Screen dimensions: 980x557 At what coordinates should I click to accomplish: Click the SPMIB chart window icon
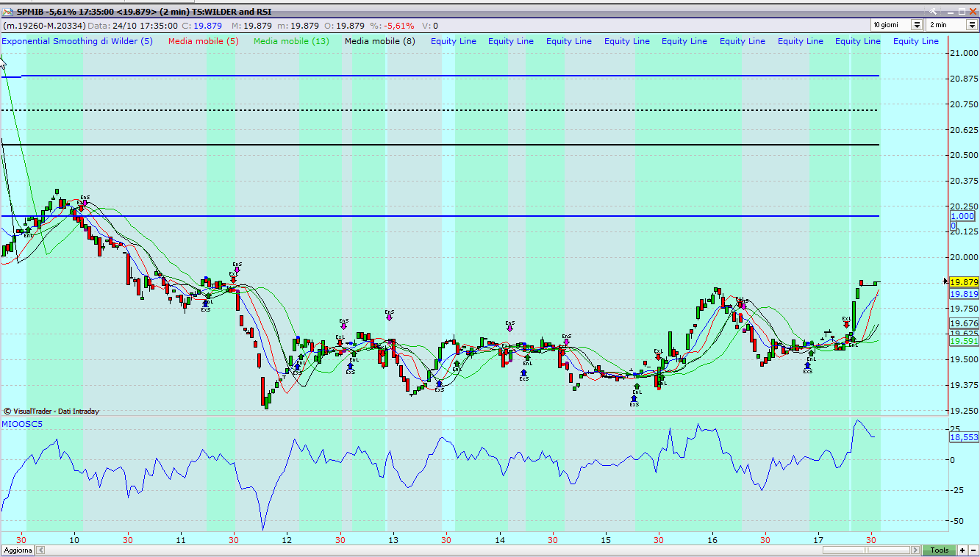pyautogui.click(x=7, y=11)
